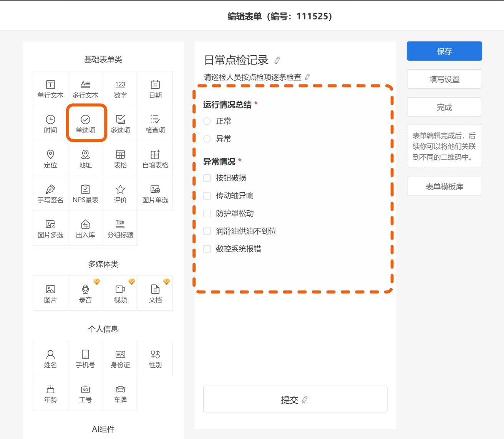Add the ID card (身份证) field
Image resolution: width=504 pixels, height=439 pixels.
point(120,358)
